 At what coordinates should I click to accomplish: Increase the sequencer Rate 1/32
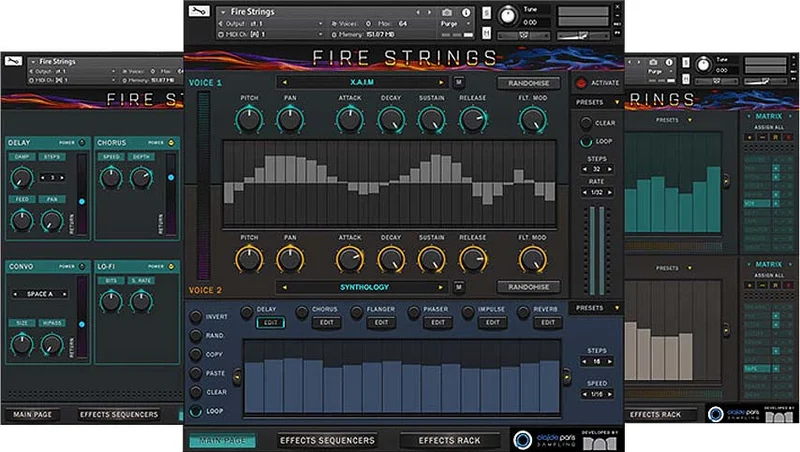609,192
